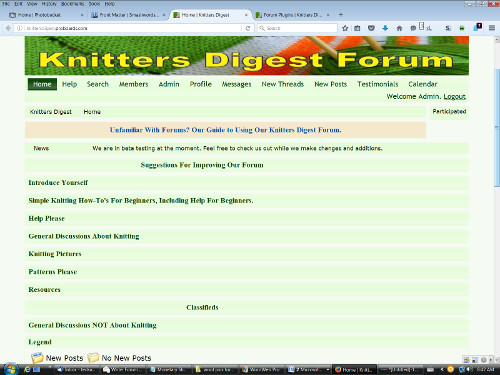Click orange tray icon in system tray

pyautogui.click(x=451, y=369)
